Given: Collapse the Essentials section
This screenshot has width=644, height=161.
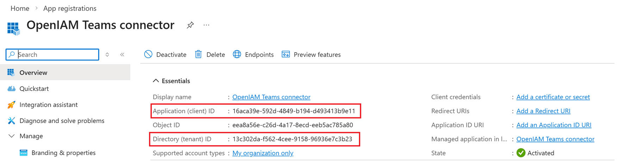Looking at the screenshot, I should point(156,81).
